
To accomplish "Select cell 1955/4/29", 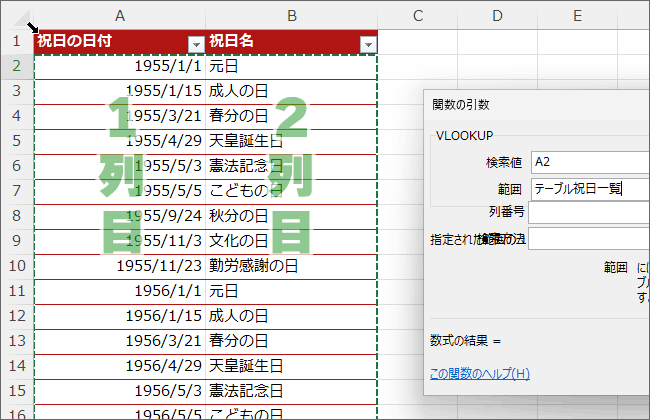I will [x=120, y=141].
